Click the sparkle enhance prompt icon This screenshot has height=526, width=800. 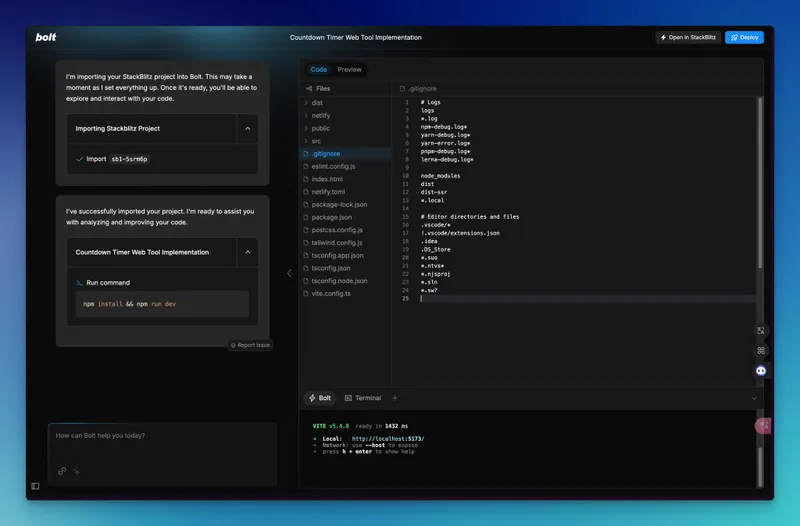[x=77, y=470]
